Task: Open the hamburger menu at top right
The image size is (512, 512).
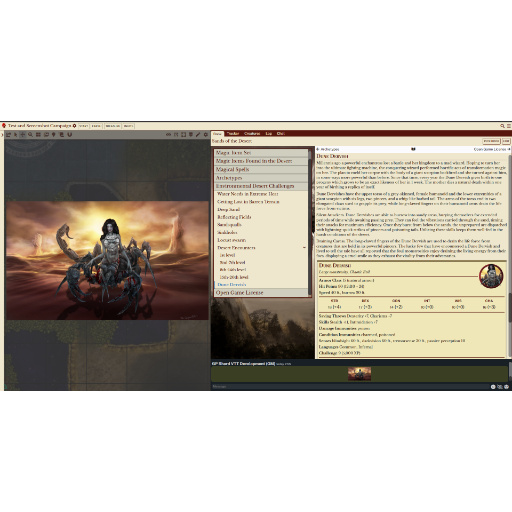Action: coord(509,126)
